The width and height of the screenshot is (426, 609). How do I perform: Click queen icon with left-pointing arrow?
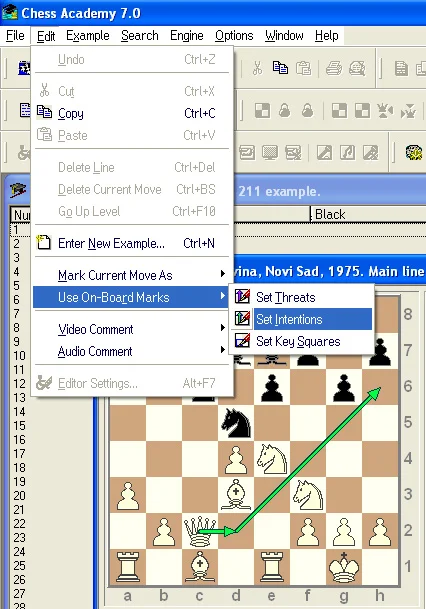385,111
